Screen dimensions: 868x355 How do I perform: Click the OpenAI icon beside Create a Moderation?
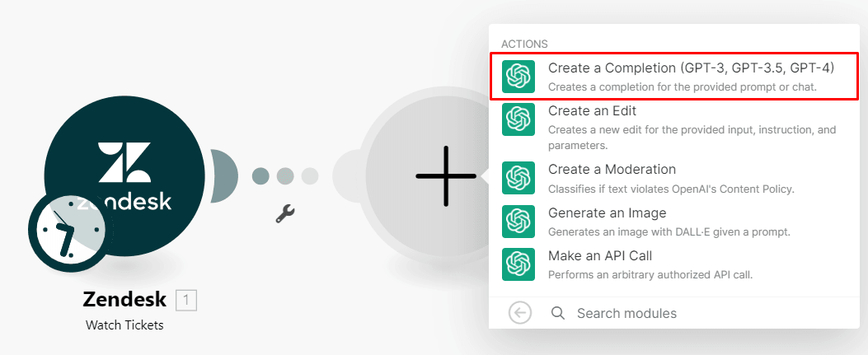click(518, 178)
